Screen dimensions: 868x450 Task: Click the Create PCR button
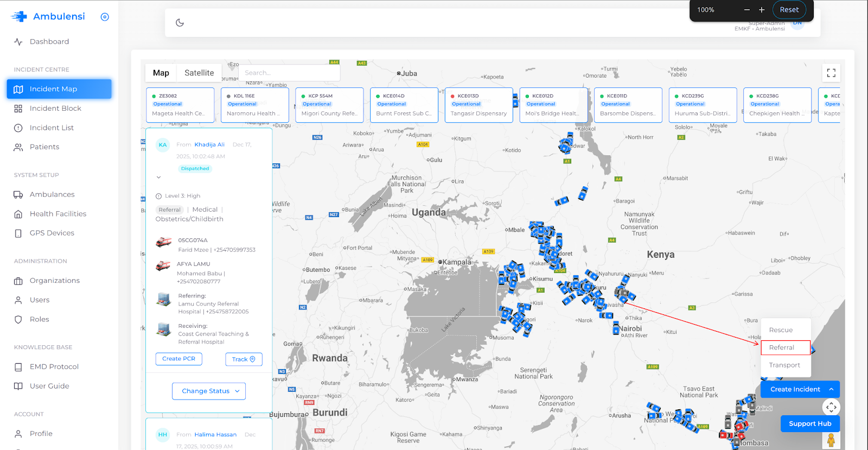pyautogui.click(x=178, y=359)
